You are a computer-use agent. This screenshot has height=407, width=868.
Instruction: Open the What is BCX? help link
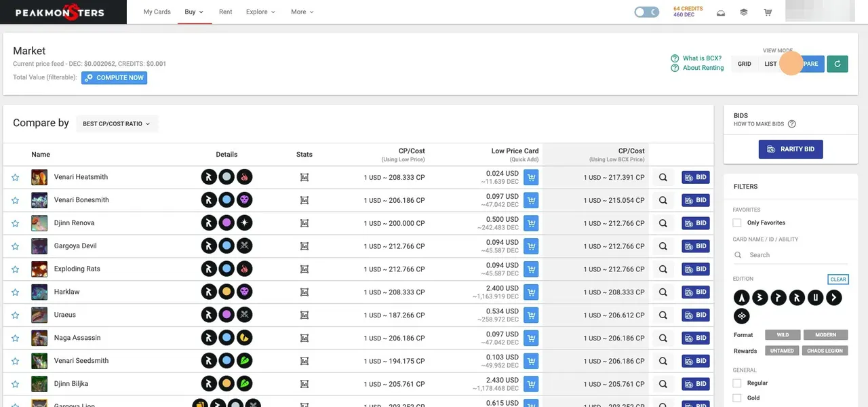(696, 58)
